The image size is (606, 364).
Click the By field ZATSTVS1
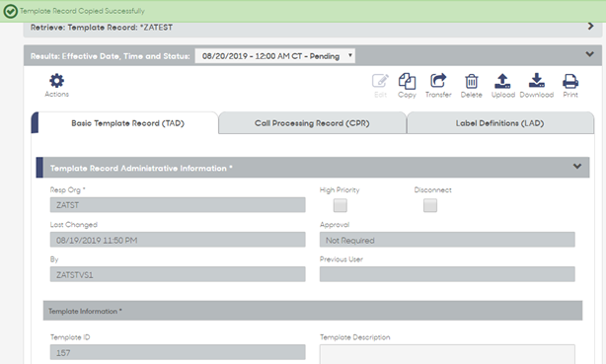[x=178, y=274]
